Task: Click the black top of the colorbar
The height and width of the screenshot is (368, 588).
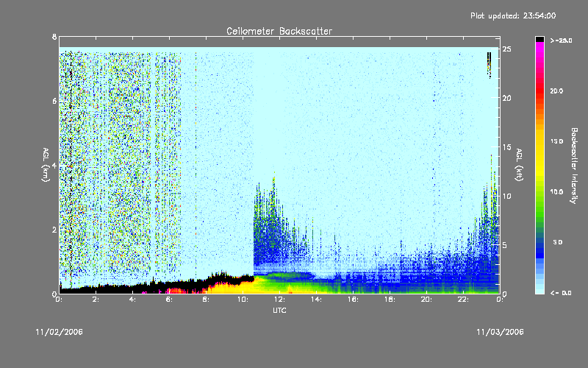Action: click(x=539, y=39)
